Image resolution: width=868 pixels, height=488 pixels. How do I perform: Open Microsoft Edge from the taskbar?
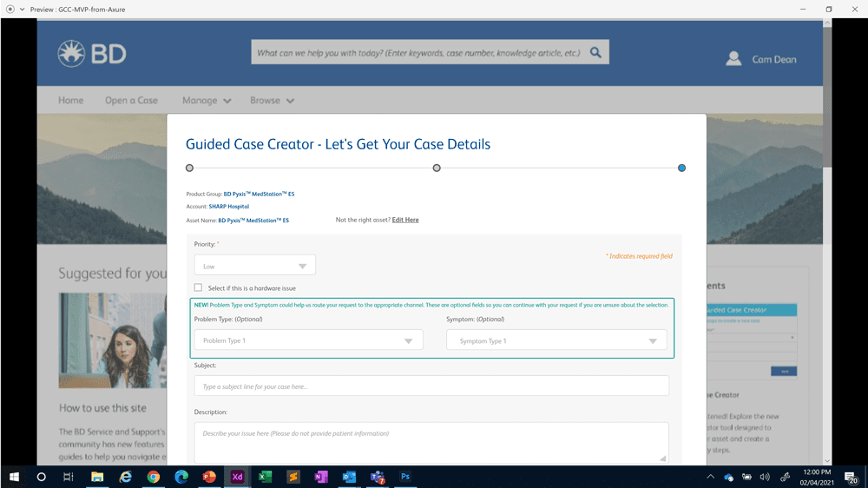click(x=181, y=477)
